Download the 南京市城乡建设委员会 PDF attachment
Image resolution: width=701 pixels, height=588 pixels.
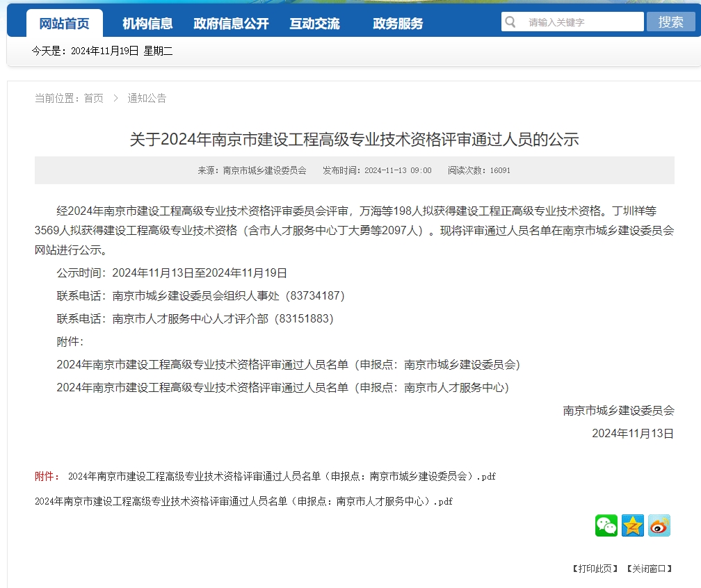click(x=282, y=476)
